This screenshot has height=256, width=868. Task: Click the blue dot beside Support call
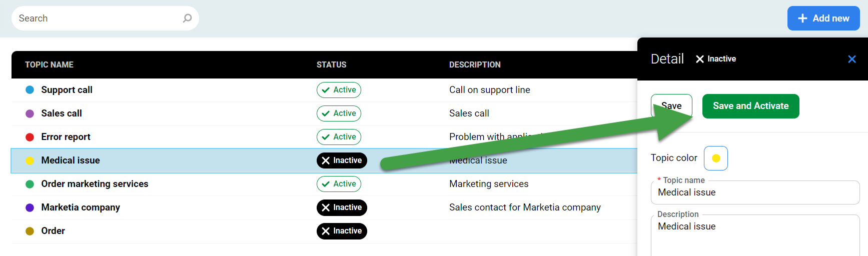[30, 90]
